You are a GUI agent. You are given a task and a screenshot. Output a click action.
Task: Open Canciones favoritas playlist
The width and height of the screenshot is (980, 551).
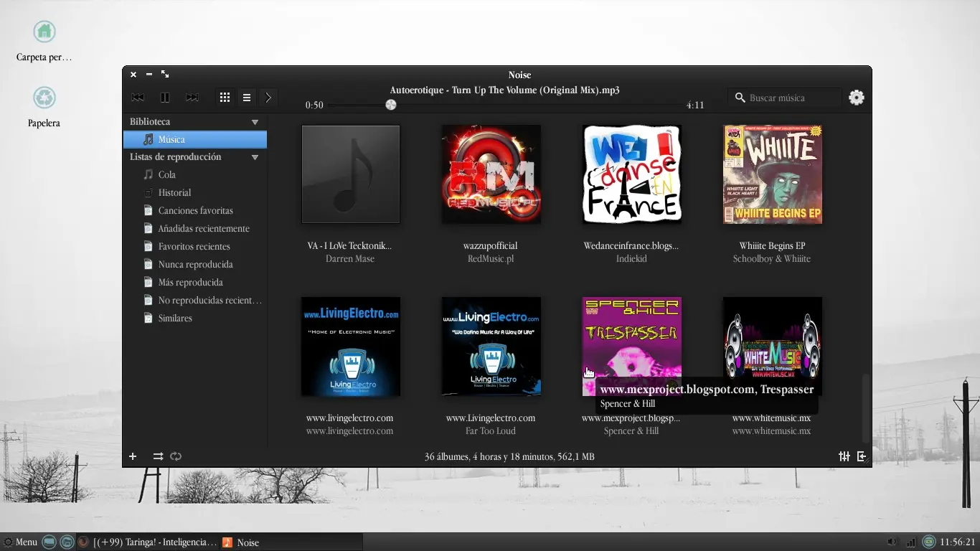[195, 211]
